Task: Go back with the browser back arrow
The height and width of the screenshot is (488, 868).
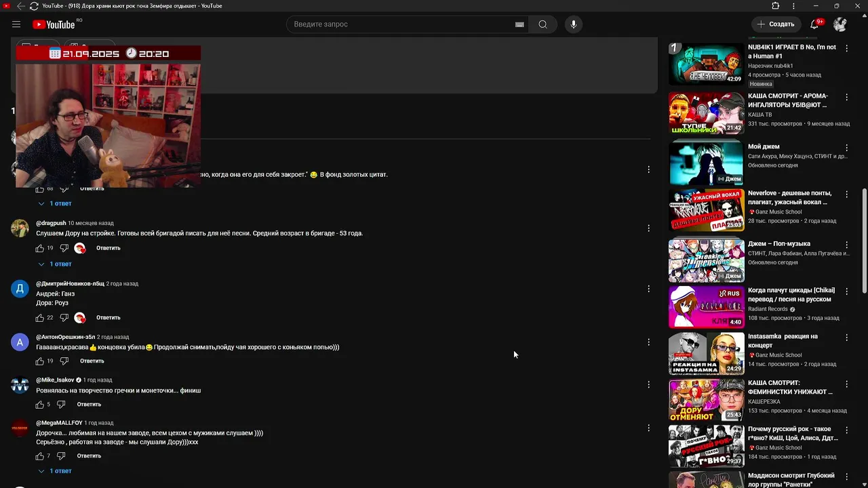Action: (x=20, y=6)
